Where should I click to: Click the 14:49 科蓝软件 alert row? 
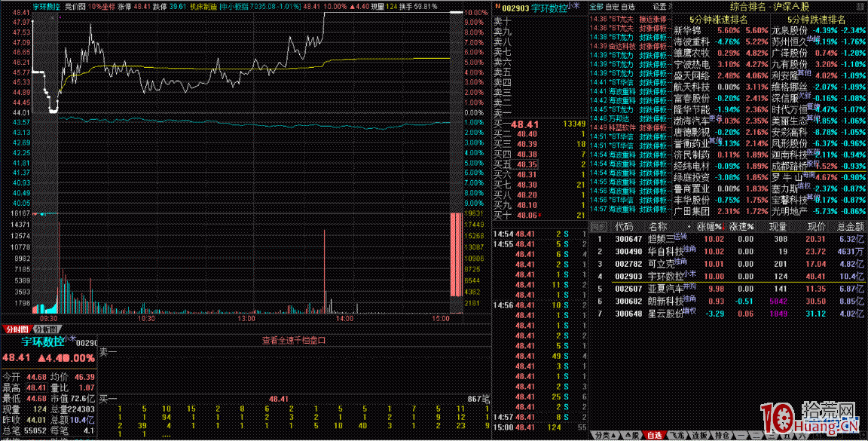tap(629, 127)
